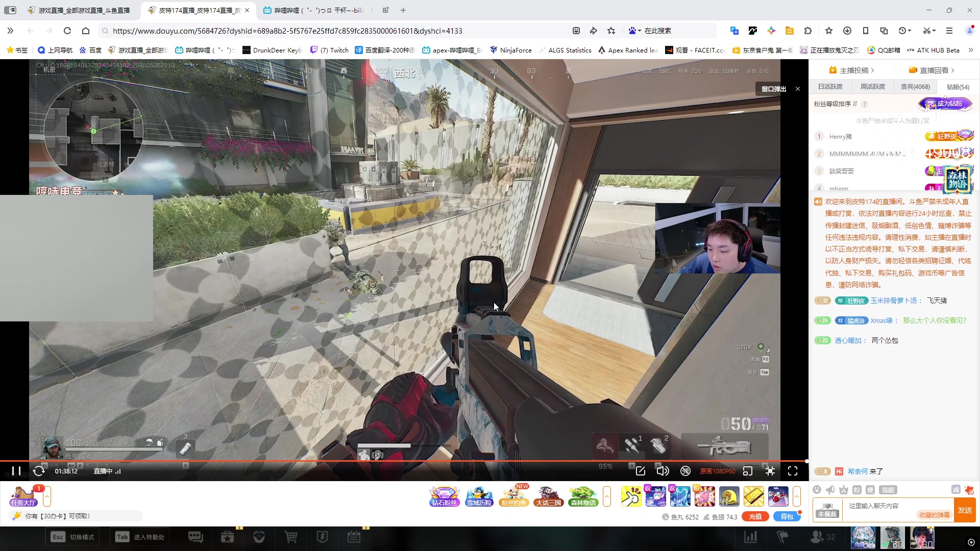Open megaphone broadcast icon in chat toolbar
Image resolution: width=980 pixels, height=551 pixels.
[830, 490]
